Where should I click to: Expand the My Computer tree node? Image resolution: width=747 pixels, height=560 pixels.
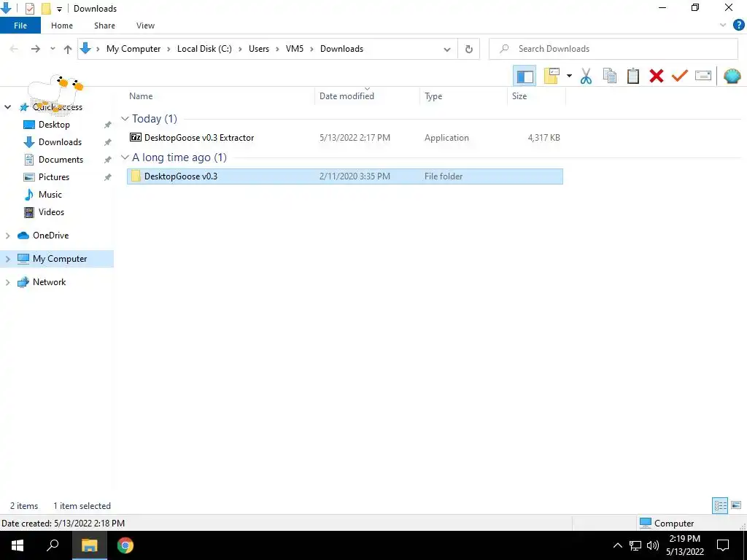coord(7,259)
